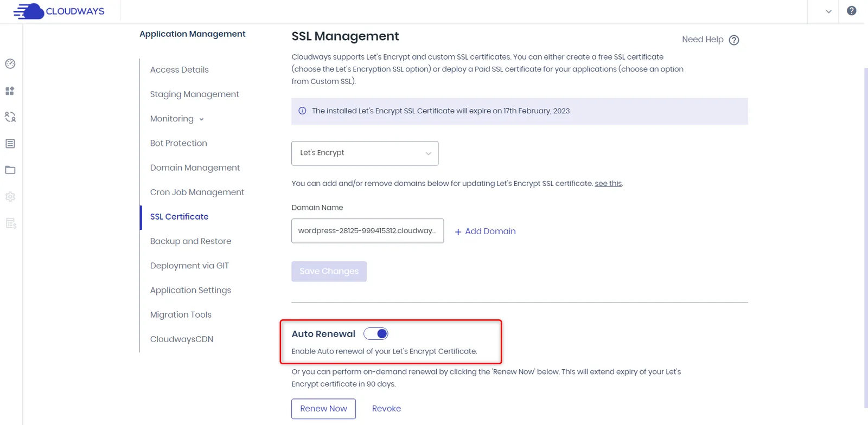Select the SSL Certificate menu item
Screen dimensions: 868x425
(x=179, y=217)
